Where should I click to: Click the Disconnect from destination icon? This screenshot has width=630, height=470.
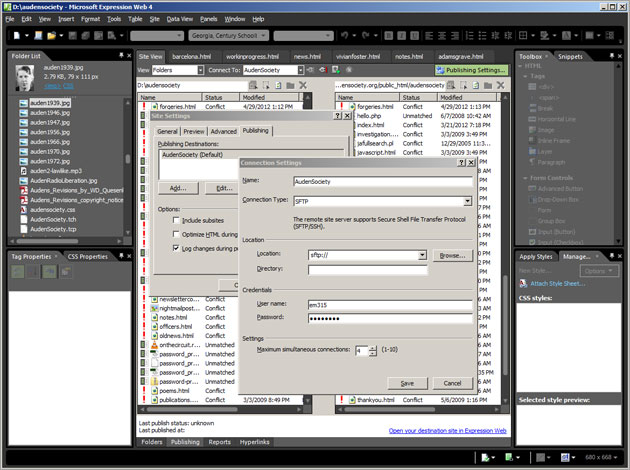[x=323, y=70]
